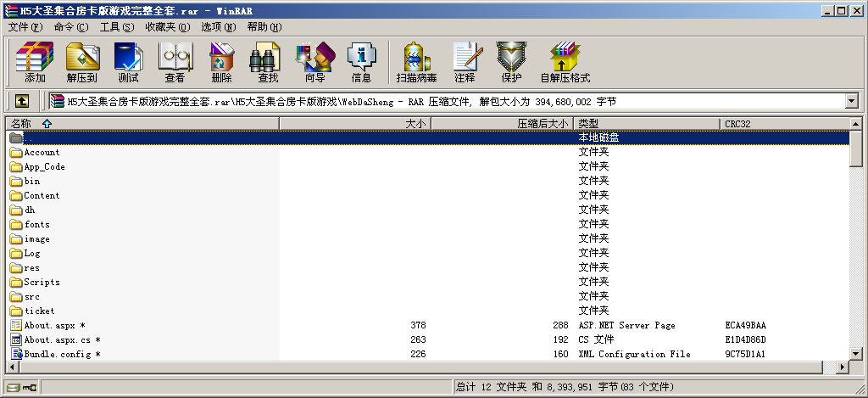Expand the archive path dropdown arrow
Viewport: 868px width, 398px height.
tap(851, 101)
